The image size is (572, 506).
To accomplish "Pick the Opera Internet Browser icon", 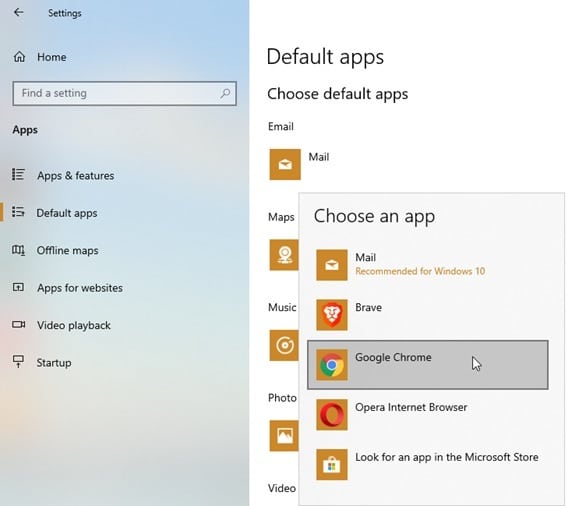I will tap(332, 415).
